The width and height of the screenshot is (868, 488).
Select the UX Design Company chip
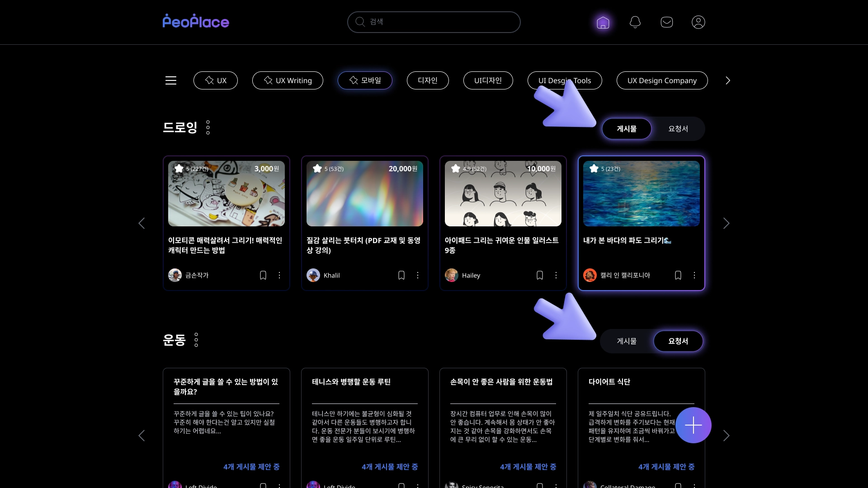pos(662,80)
